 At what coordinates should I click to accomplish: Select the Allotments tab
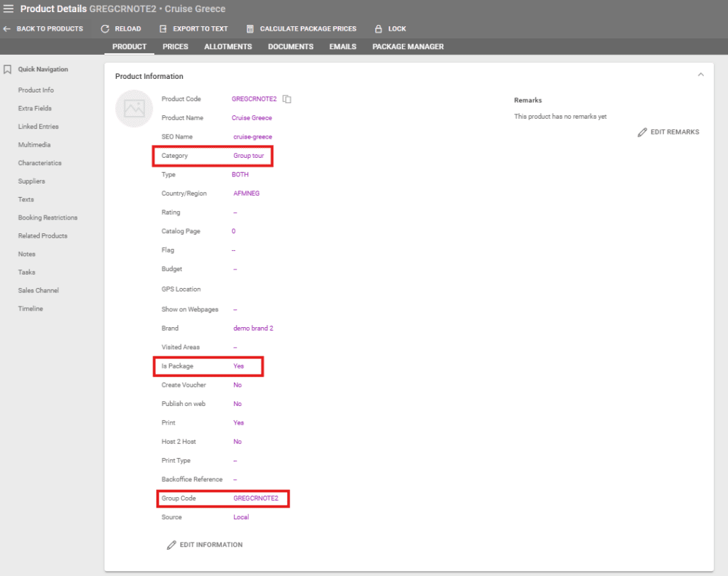pos(228,47)
